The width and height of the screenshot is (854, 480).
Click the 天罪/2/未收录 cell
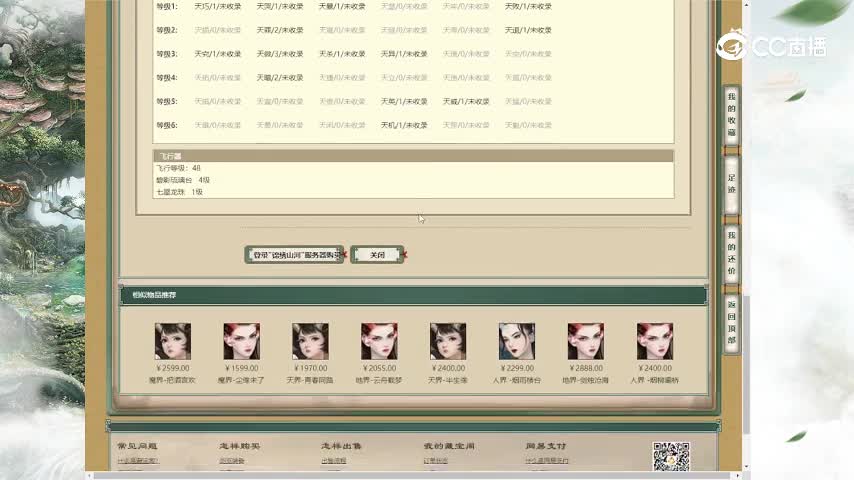(x=280, y=30)
